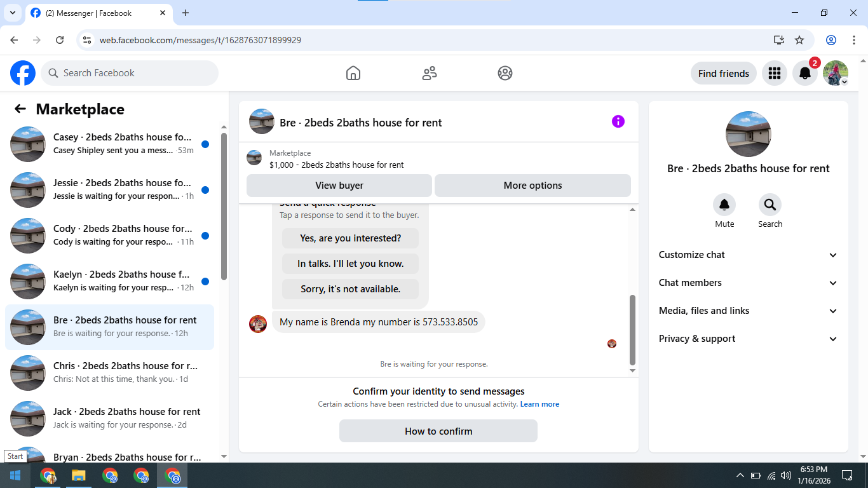This screenshot has height=488, width=868.
Task: View site information icon in address bar
Action: point(88,40)
